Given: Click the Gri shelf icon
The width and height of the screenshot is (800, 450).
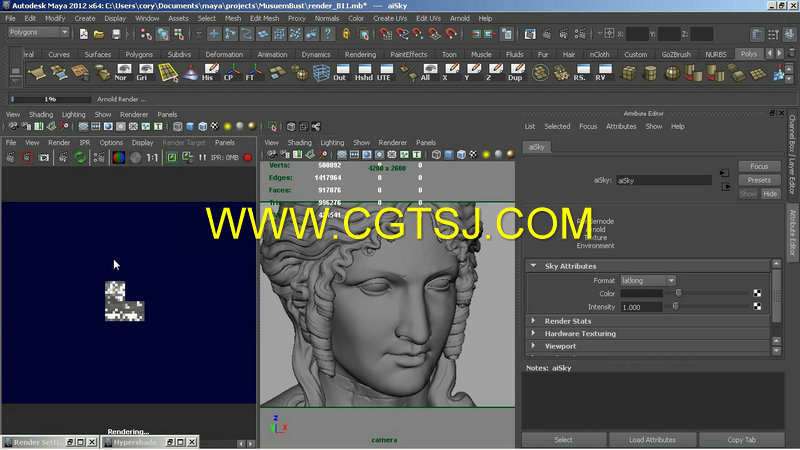Looking at the screenshot, I should [145, 72].
